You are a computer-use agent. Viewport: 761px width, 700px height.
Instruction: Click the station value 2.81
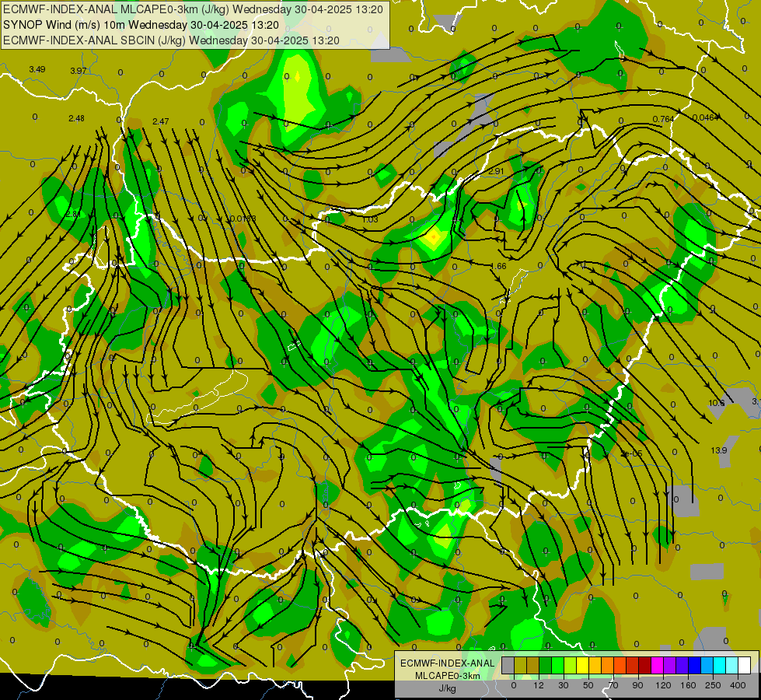pos(73,214)
